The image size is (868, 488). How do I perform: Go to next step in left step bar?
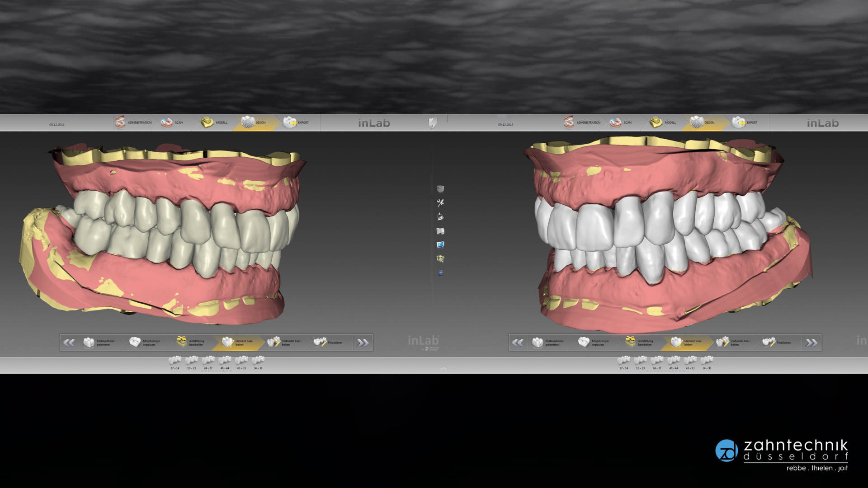coord(363,343)
